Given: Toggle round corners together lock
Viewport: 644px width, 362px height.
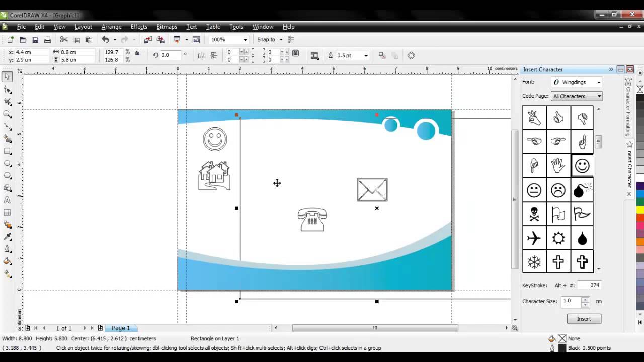Looking at the screenshot, I should 296,53.
